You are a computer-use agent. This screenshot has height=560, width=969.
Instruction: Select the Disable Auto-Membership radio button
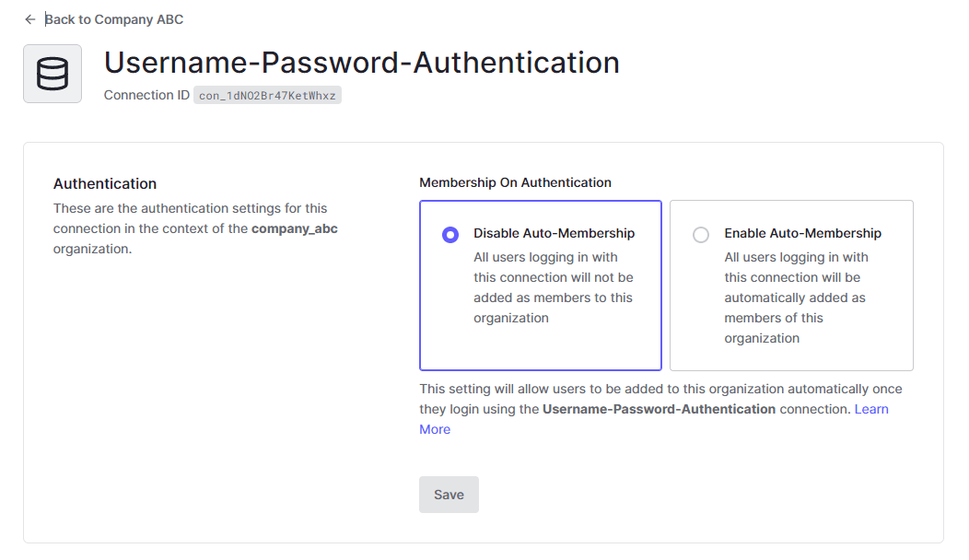[450, 235]
